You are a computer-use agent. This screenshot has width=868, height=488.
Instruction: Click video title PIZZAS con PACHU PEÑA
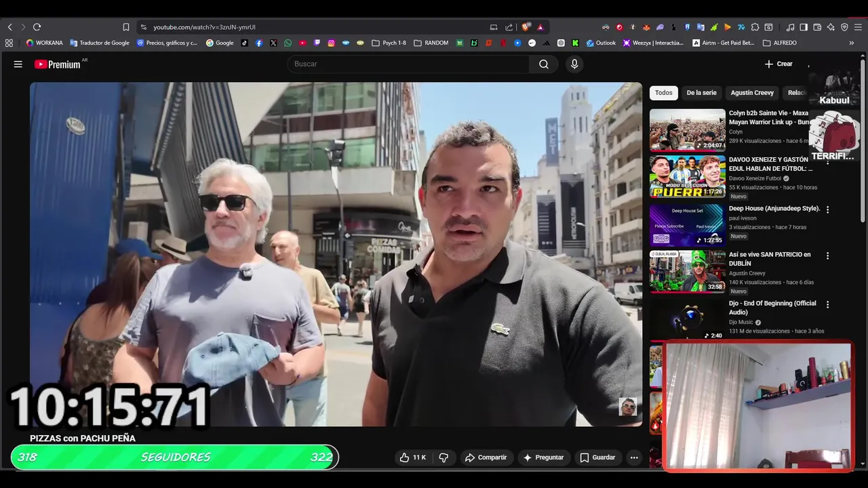pyautogui.click(x=83, y=439)
